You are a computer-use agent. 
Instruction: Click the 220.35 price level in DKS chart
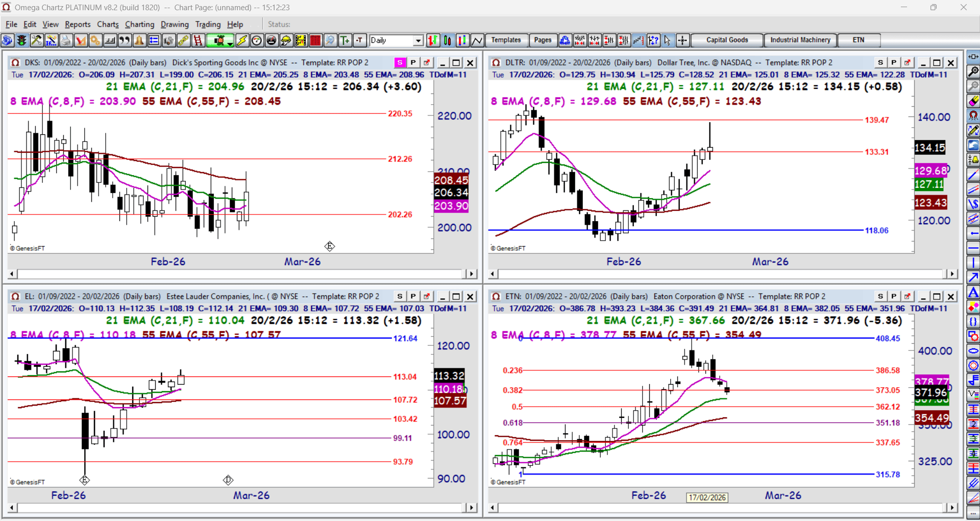(x=400, y=113)
